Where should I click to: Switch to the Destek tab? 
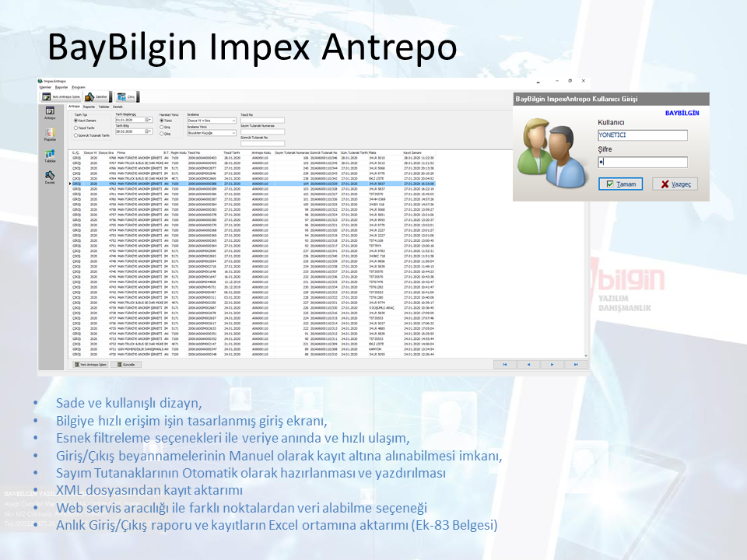pyautogui.click(x=117, y=107)
